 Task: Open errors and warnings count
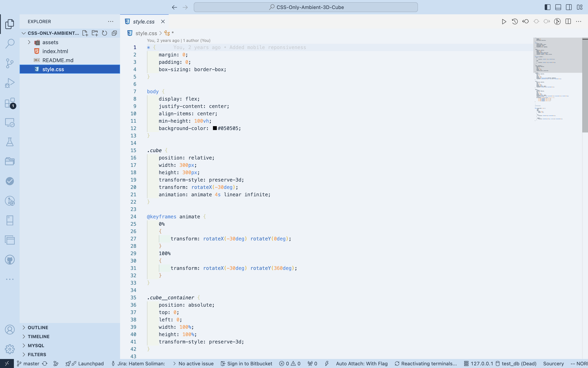(290, 363)
